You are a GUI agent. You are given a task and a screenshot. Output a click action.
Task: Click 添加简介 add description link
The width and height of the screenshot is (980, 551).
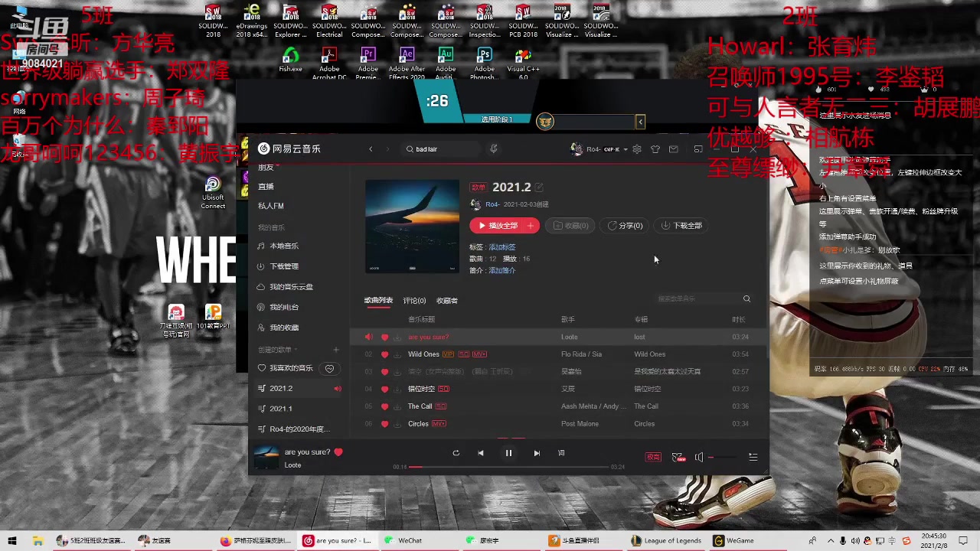point(502,270)
